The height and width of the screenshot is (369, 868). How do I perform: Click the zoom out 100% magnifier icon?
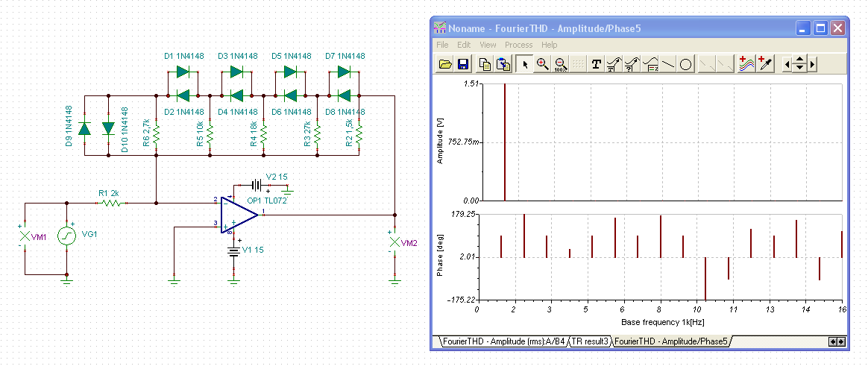(x=560, y=65)
